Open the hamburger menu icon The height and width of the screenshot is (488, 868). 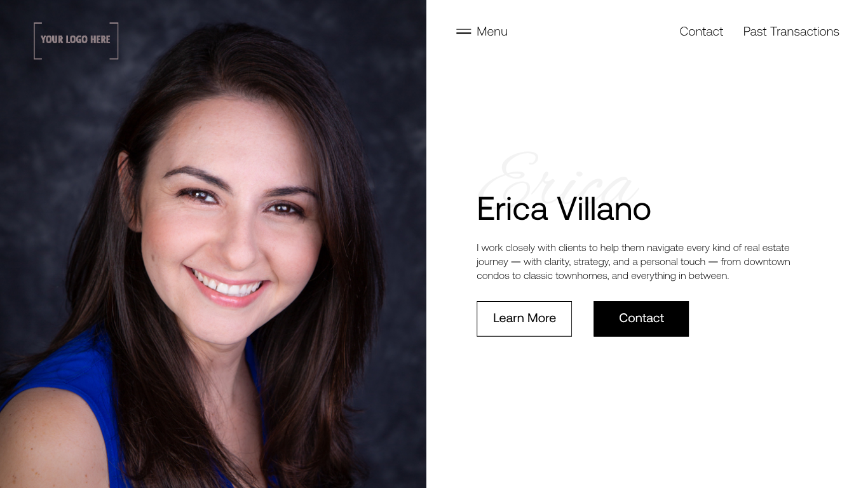click(x=463, y=31)
